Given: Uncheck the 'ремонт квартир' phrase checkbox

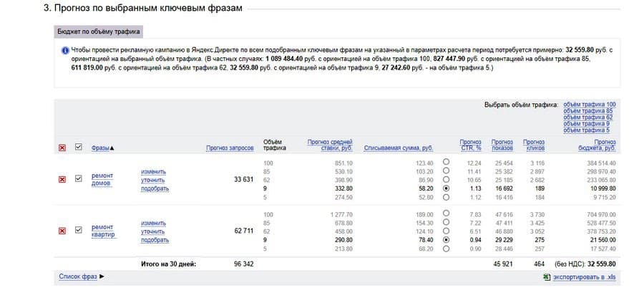Looking at the screenshot, I should click(79, 231).
